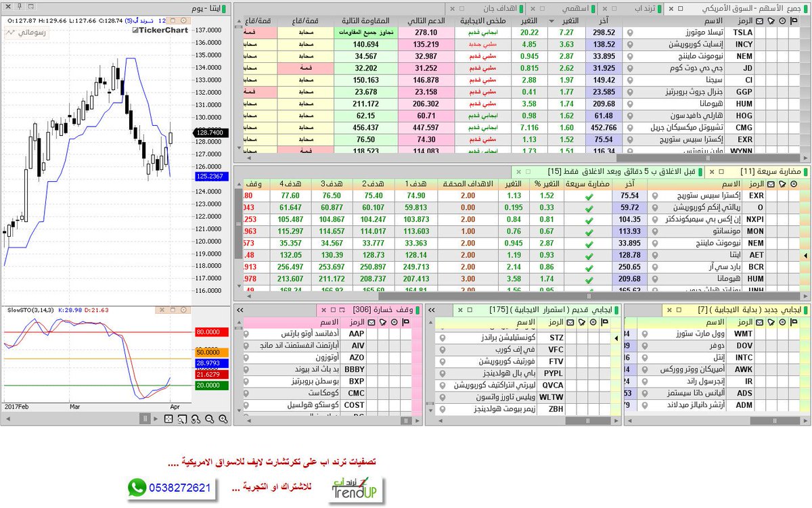Sort by الرمز header in top table
This screenshot has width=812, height=508.
point(739,21)
